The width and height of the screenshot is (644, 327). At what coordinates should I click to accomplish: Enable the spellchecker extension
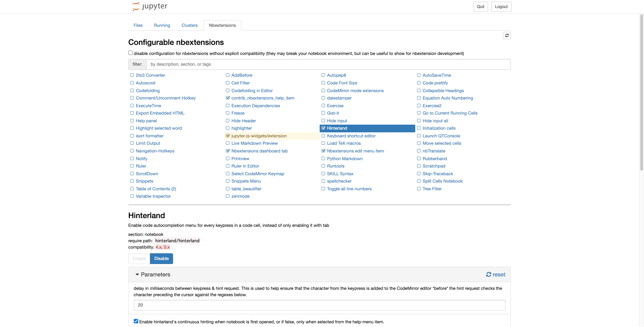click(323, 181)
